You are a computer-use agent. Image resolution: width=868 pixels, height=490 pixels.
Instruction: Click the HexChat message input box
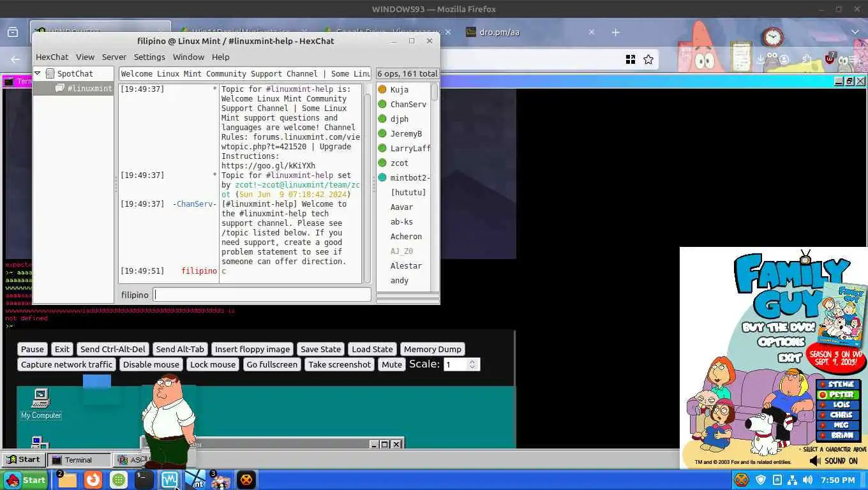pos(262,295)
